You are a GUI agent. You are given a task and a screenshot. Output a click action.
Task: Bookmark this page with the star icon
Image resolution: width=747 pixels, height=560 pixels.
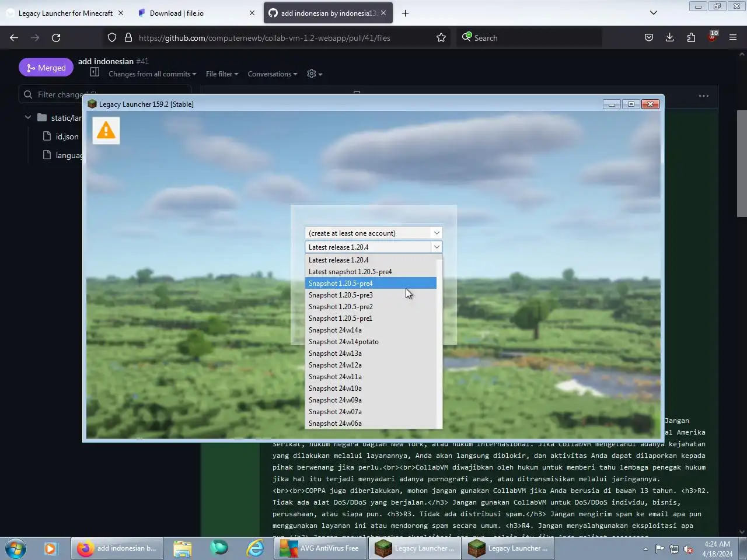[x=441, y=38]
